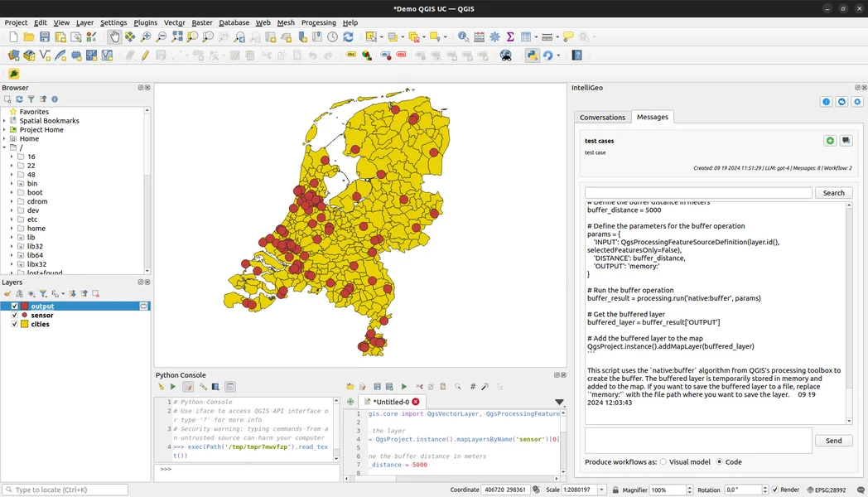The height and width of the screenshot is (497, 868).
Task: Open the Python Console toolbar button
Action: [x=532, y=55]
